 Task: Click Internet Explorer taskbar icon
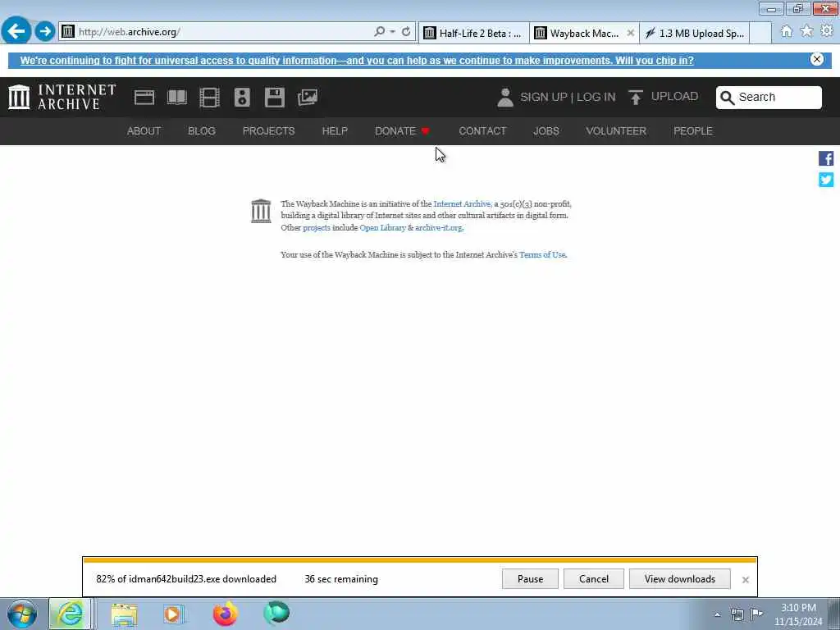[x=71, y=614]
